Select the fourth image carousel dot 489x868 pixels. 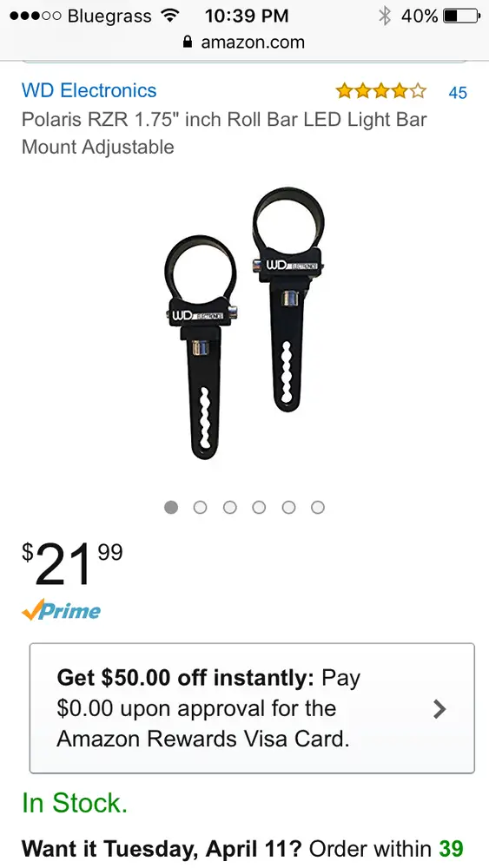259,507
